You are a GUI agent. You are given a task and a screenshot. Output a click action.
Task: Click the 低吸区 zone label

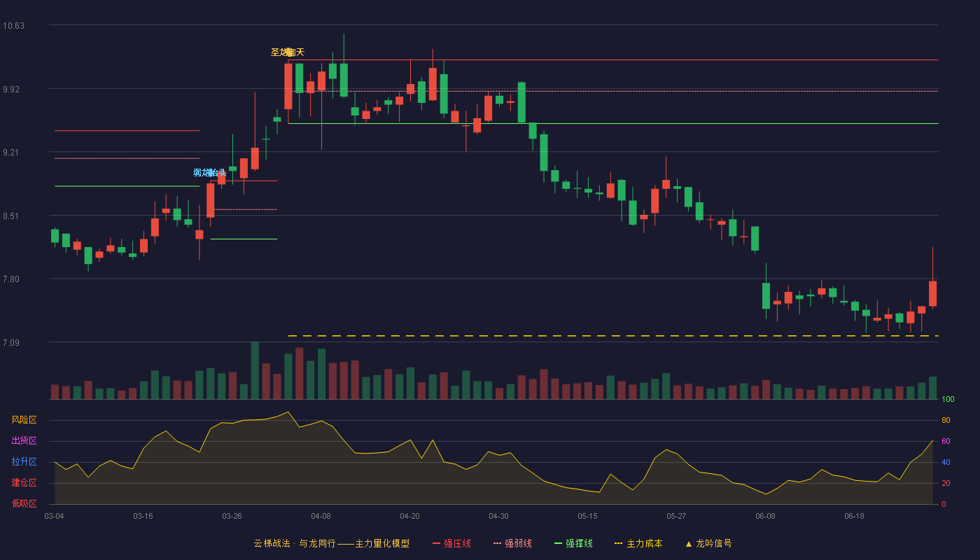click(24, 503)
